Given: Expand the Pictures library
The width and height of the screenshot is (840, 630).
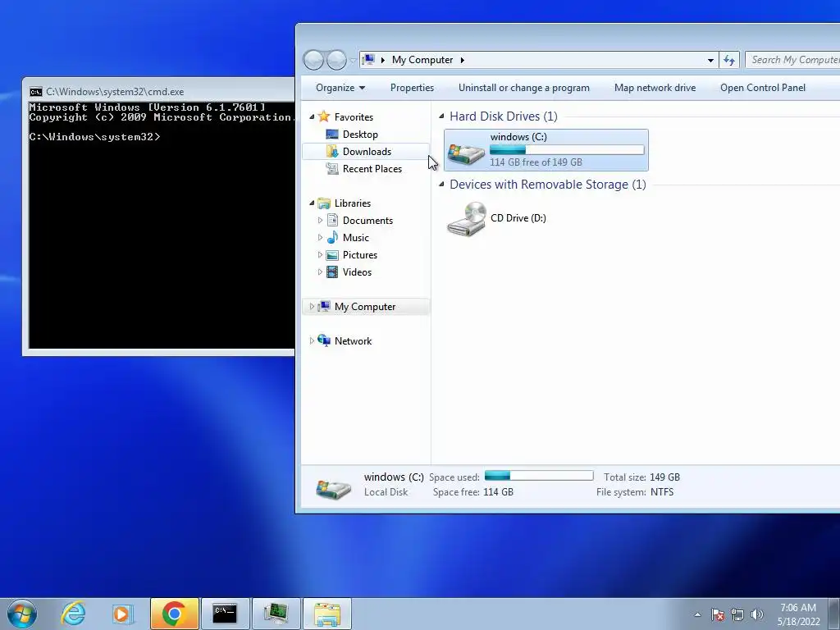Looking at the screenshot, I should [321, 255].
